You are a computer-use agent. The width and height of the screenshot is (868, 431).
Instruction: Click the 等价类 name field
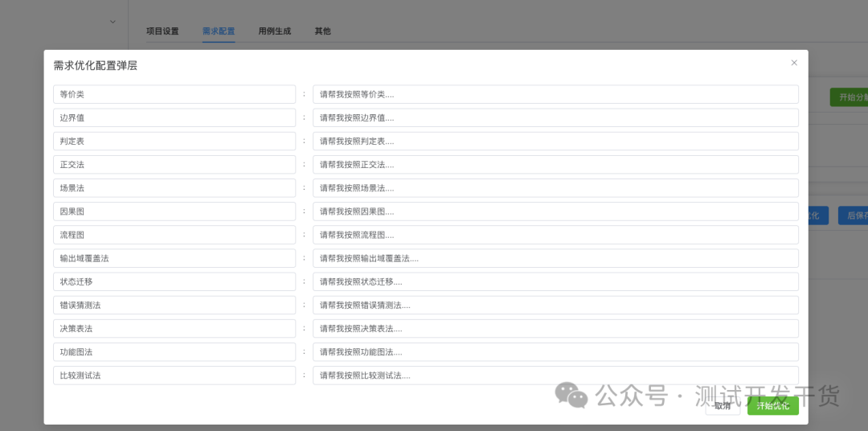pos(174,94)
